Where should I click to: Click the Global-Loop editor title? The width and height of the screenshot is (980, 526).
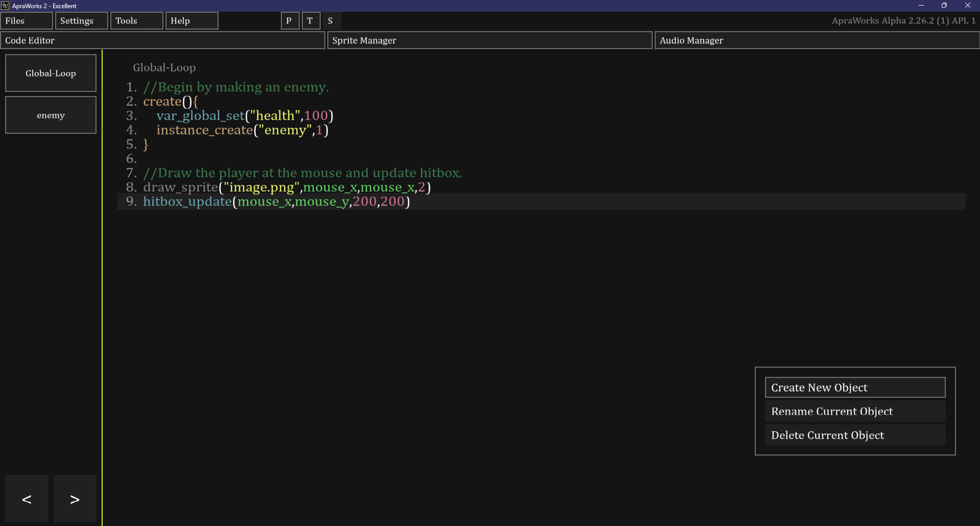164,67
